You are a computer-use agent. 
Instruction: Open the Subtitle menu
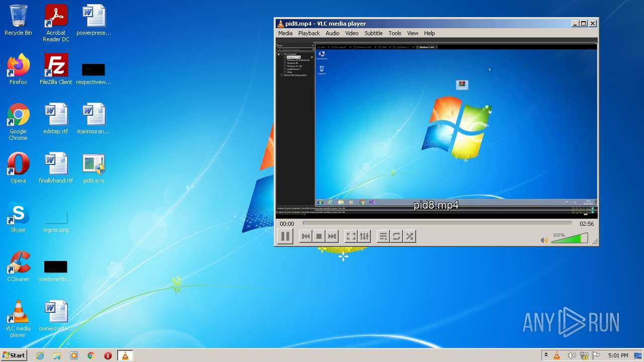[x=373, y=33]
